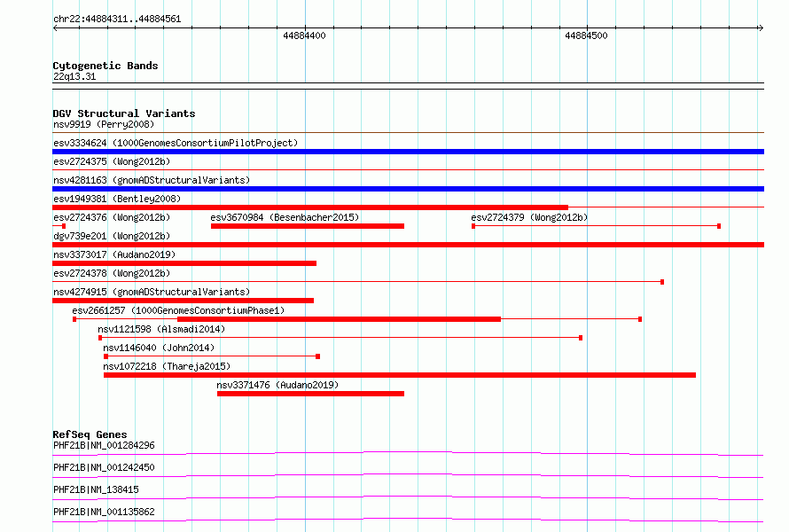
Task: Open transcript PHF21B|NM_138415
Action: click(x=96, y=489)
